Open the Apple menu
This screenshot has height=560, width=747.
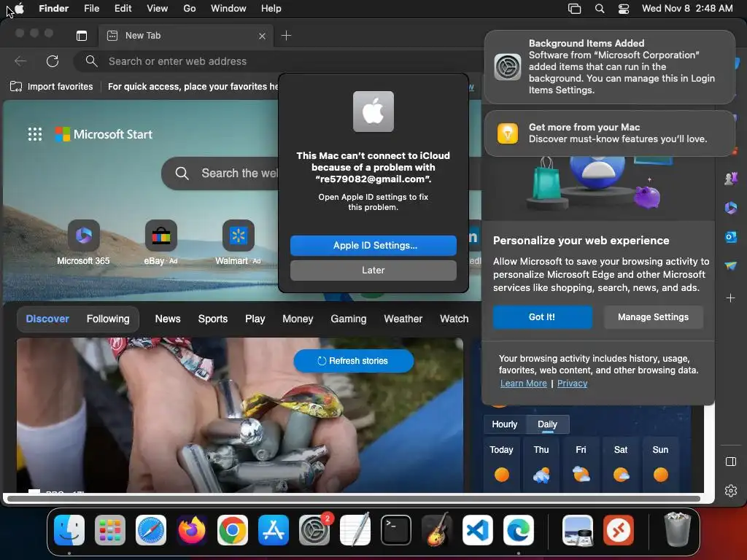(20, 9)
